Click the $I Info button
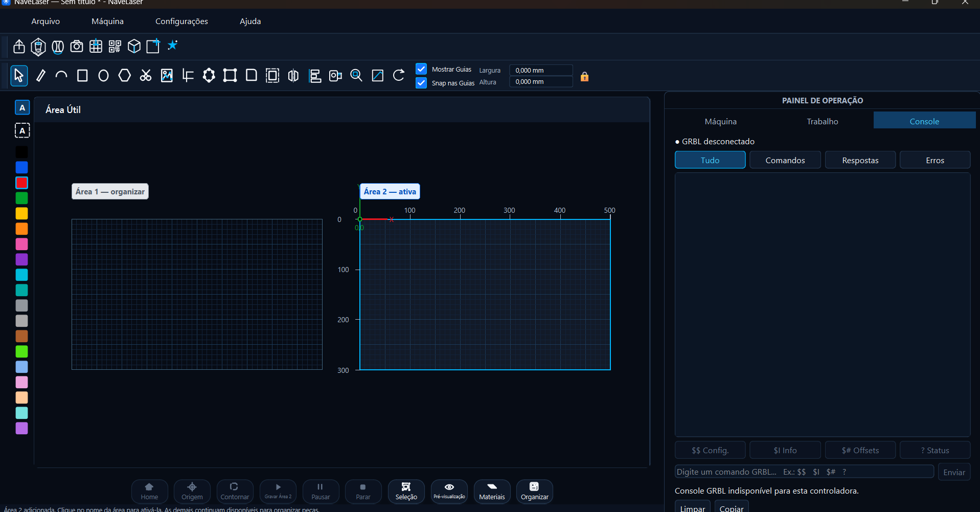This screenshot has height=512, width=980. 785,450
